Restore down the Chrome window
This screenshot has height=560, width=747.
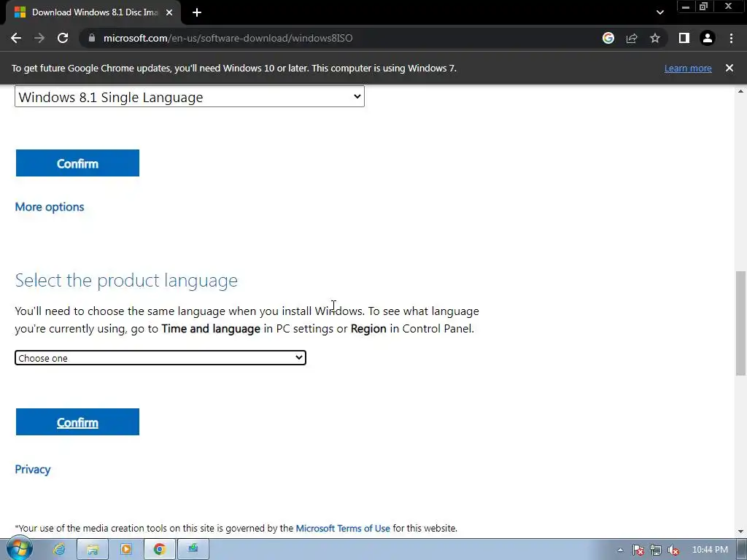[703, 7]
